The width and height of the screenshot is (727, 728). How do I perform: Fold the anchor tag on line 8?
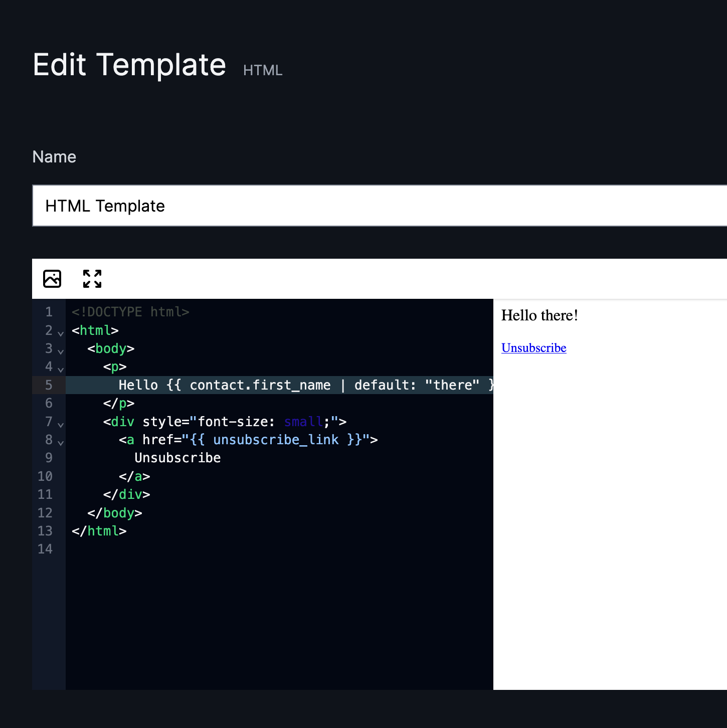click(61, 442)
